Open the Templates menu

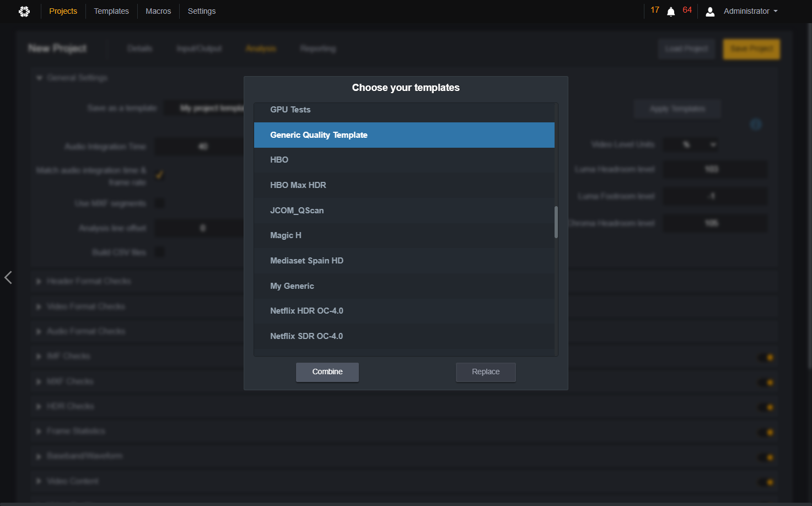point(111,11)
